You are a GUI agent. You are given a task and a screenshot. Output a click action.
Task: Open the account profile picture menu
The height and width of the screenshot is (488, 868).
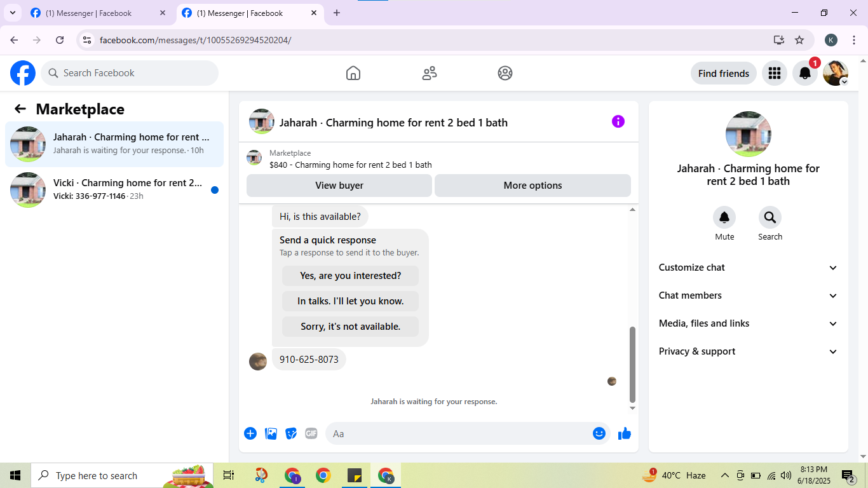coord(835,73)
